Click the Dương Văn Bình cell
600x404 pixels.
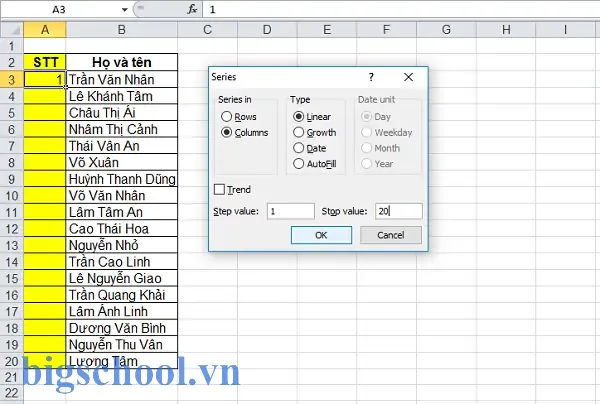point(122,328)
